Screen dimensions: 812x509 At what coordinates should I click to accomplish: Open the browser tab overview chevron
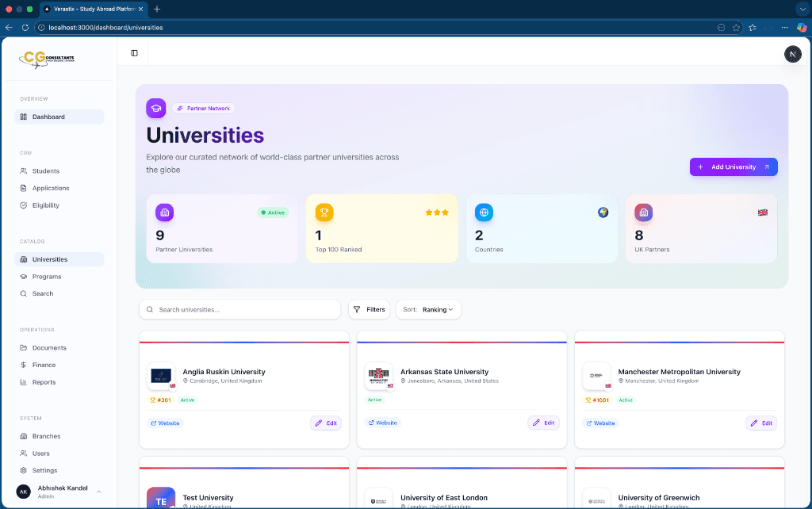(802, 10)
